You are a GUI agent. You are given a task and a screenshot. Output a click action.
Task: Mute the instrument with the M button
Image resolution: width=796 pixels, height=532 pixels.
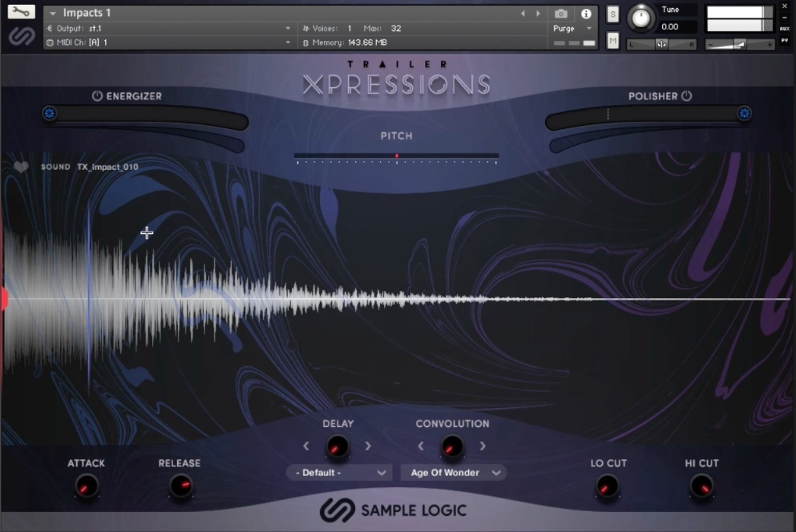[612, 41]
